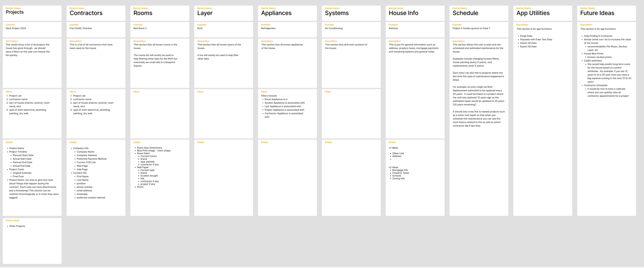Viewport: 644px width, 268px height.
Task: Select the "Rooms" section title
Action: pyautogui.click(x=143, y=13)
